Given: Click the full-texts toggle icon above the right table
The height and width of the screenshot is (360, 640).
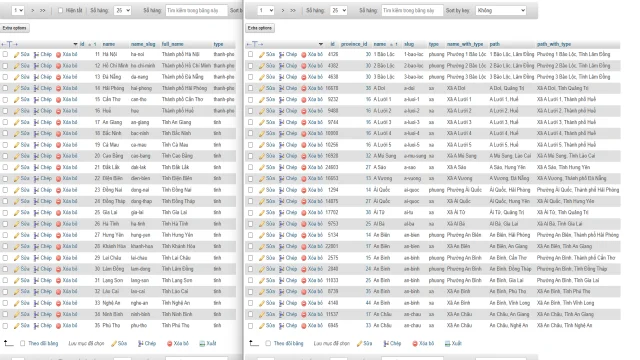Looking at the screenshot, I should (x=254, y=44).
